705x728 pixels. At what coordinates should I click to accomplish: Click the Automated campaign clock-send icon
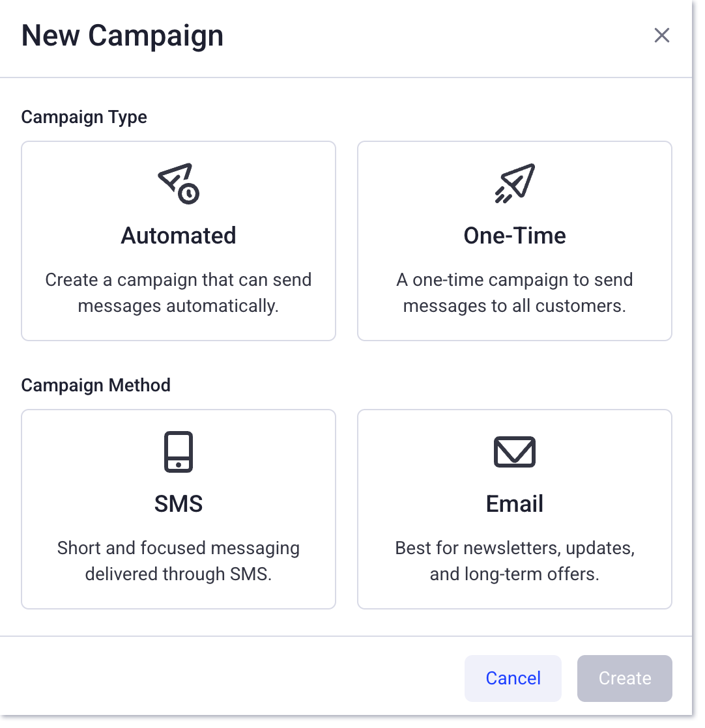[x=178, y=182]
